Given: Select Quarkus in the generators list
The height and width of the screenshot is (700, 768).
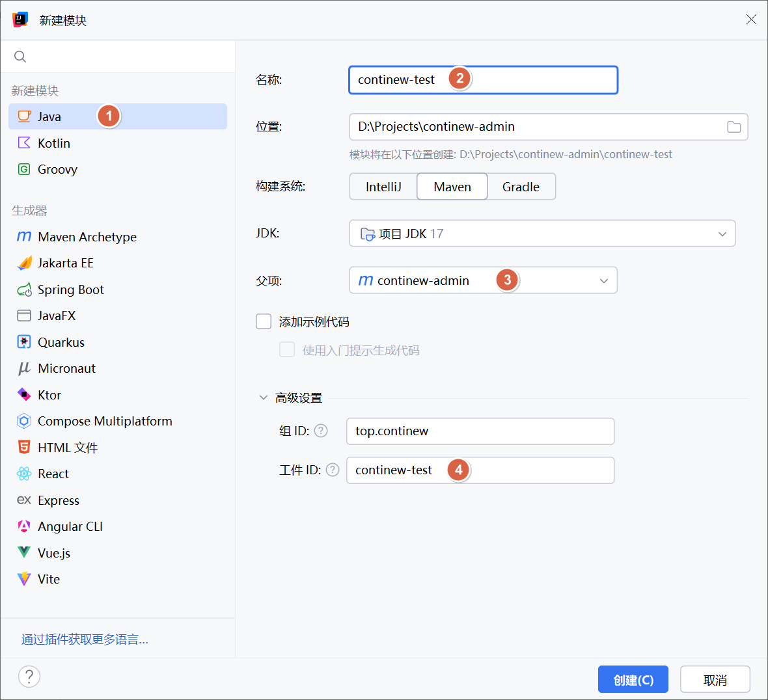Looking at the screenshot, I should [x=118, y=342].
